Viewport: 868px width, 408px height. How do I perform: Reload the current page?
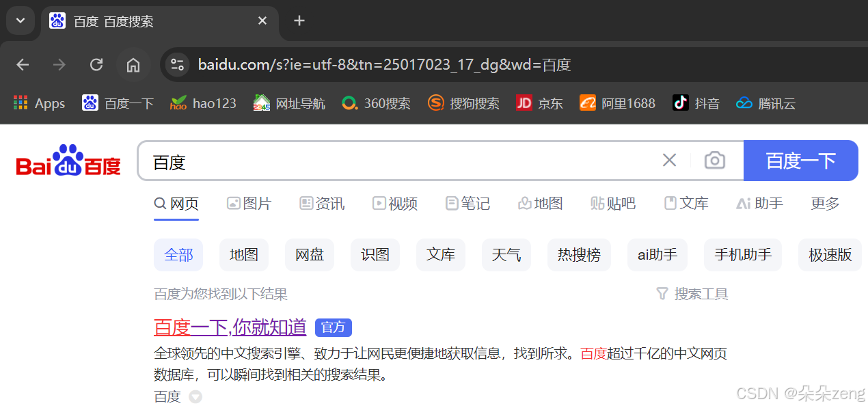(x=96, y=65)
